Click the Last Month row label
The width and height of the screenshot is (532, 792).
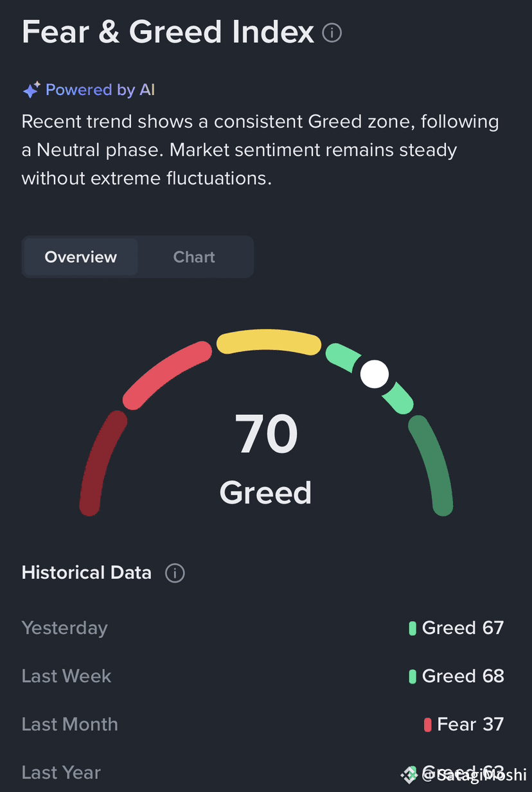(x=70, y=725)
